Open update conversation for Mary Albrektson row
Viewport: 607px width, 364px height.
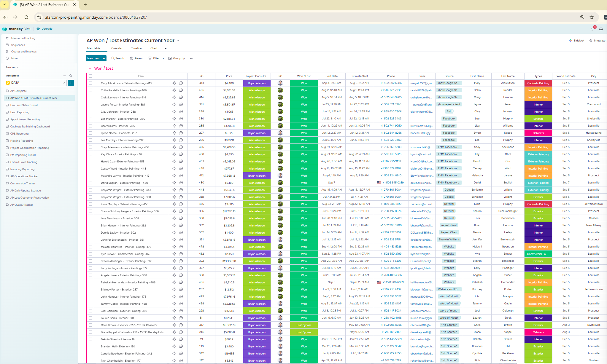tap(181, 83)
